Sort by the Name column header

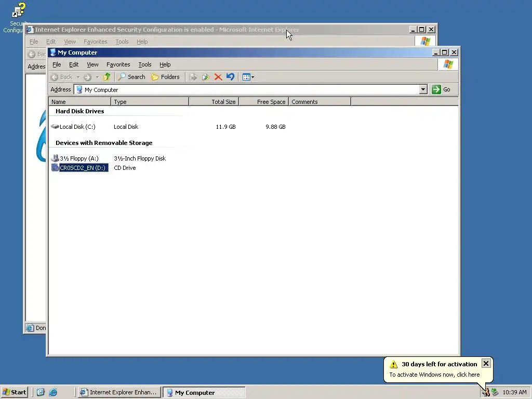point(79,102)
